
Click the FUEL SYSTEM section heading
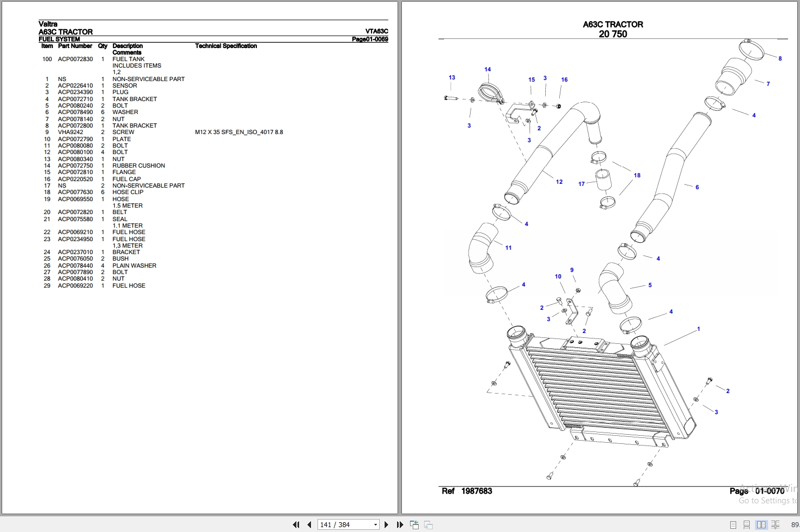pos(59,39)
